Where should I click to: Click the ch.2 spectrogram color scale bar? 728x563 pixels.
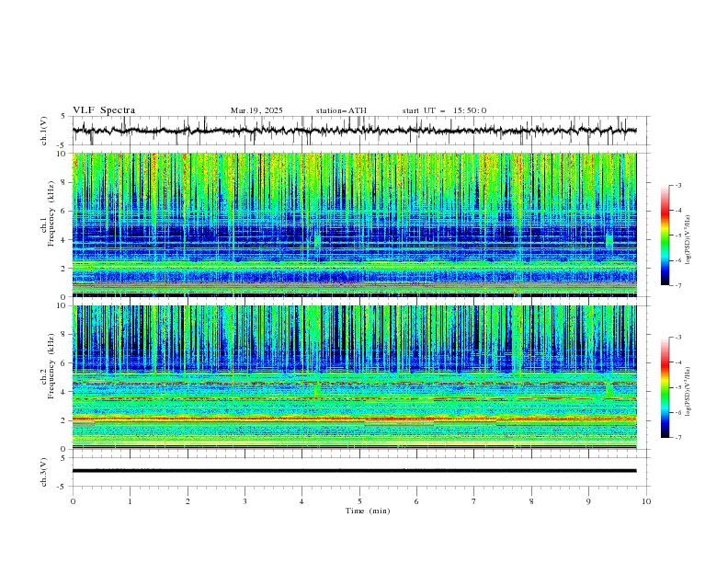click(x=665, y=387)
